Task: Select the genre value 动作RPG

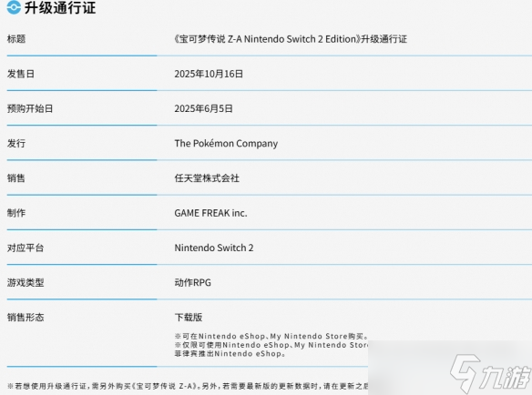Action: (x=193, y=282)
